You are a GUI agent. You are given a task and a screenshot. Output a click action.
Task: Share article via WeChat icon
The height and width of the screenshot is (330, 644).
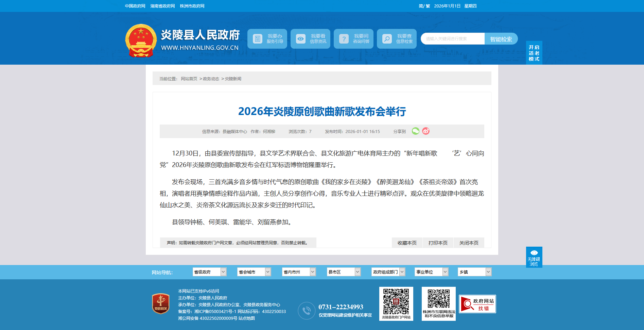415,131
